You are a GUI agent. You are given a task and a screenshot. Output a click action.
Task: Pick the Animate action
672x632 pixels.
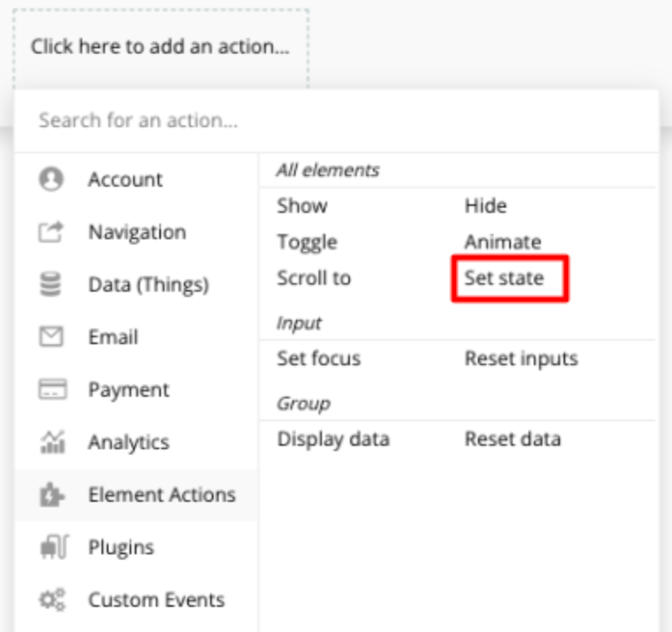(502, 242)
